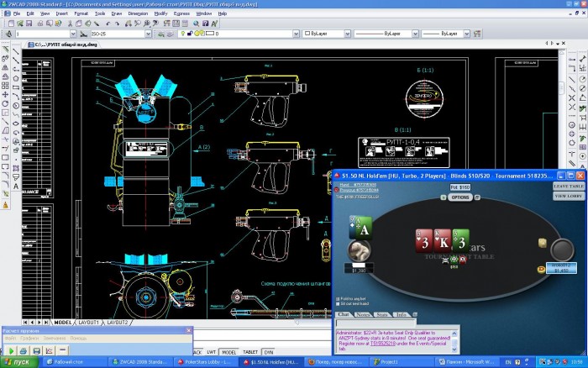Click the Copy icon in ZWCAD toolbar
The width and height of the screenshot is (588, 368).
pos(79,24)
